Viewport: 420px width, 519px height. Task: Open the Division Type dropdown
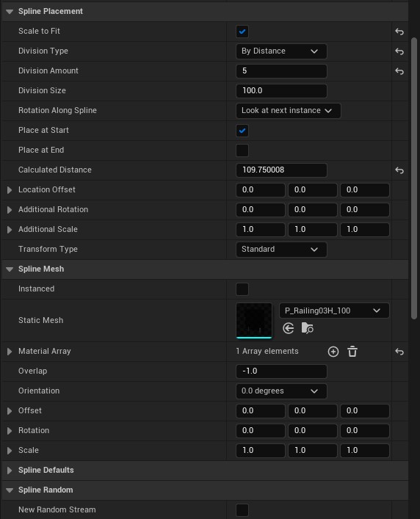281,51
